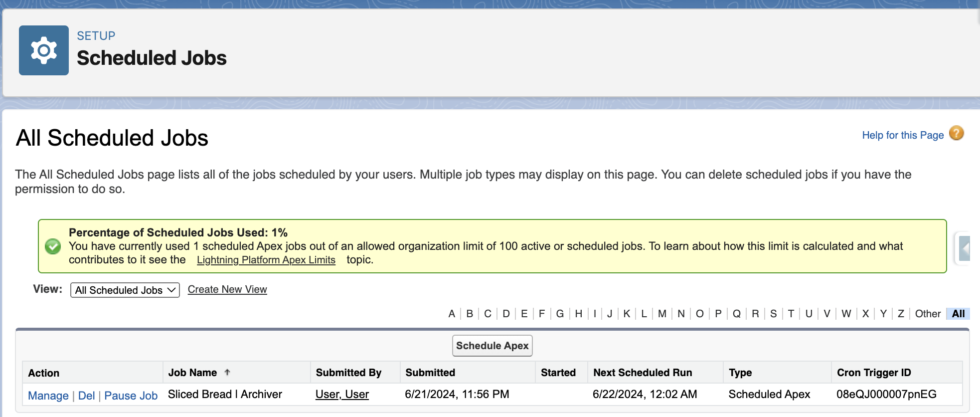Filter jobs by letter G
Image resolution: width=980 pixels, height=417 pixels.
tap(560, 314)
